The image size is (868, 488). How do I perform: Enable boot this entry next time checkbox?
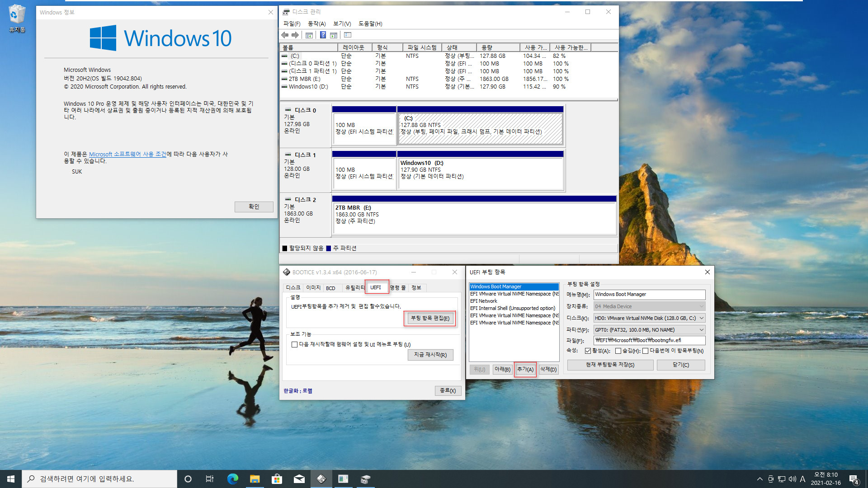coord(645,351)
